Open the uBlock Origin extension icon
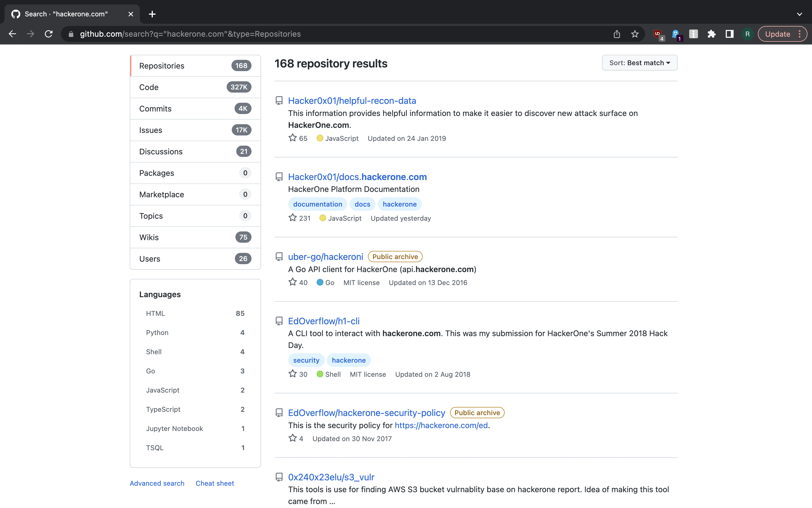 coord(658,34)
